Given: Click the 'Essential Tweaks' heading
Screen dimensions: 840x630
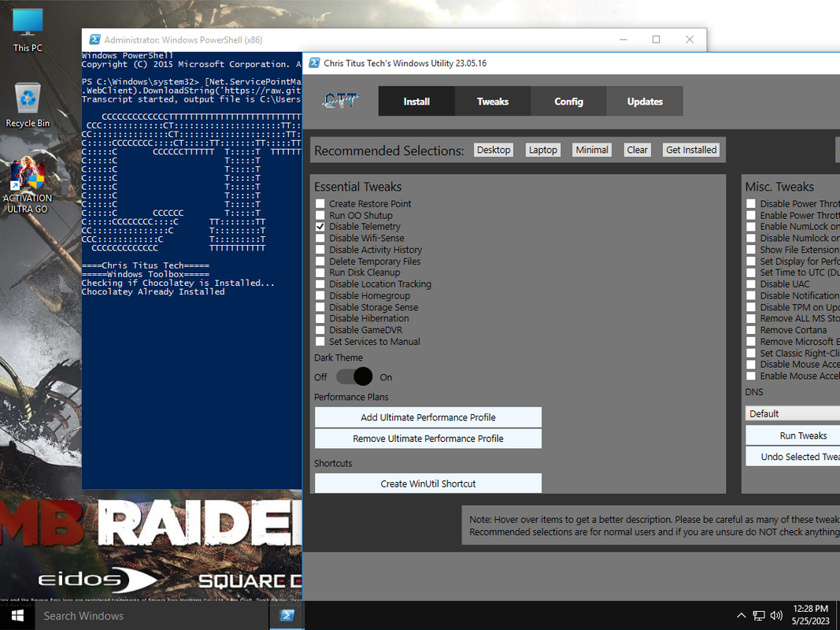Looking at the screenshot, I should click(x=358, y=187).
